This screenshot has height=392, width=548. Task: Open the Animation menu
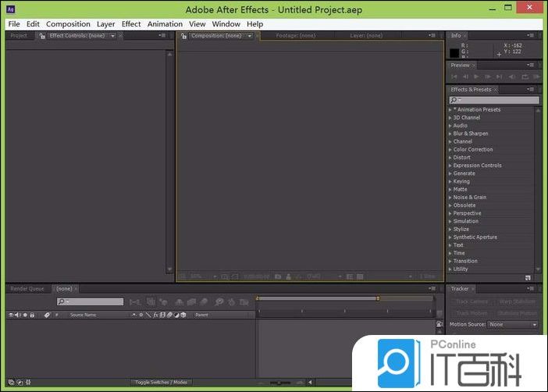[165, 24]
